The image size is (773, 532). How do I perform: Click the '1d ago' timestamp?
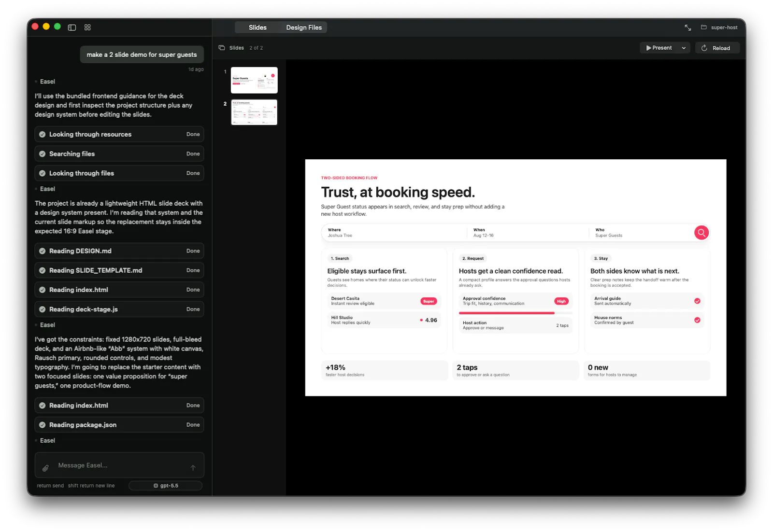coord(196,70)
